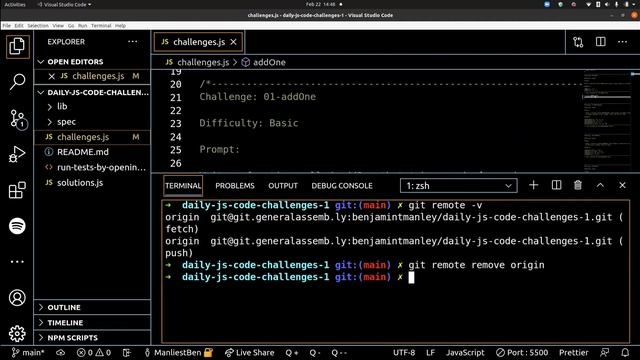Open Explorer panel more actions ellipsis
Screen dimensions: 640x360
[x=133, y=42]
